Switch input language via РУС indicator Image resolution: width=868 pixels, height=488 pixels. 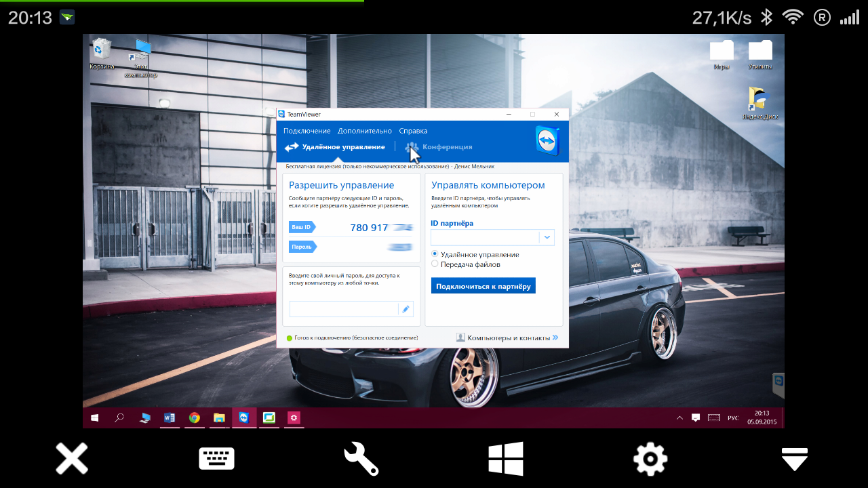pos(733,418)
